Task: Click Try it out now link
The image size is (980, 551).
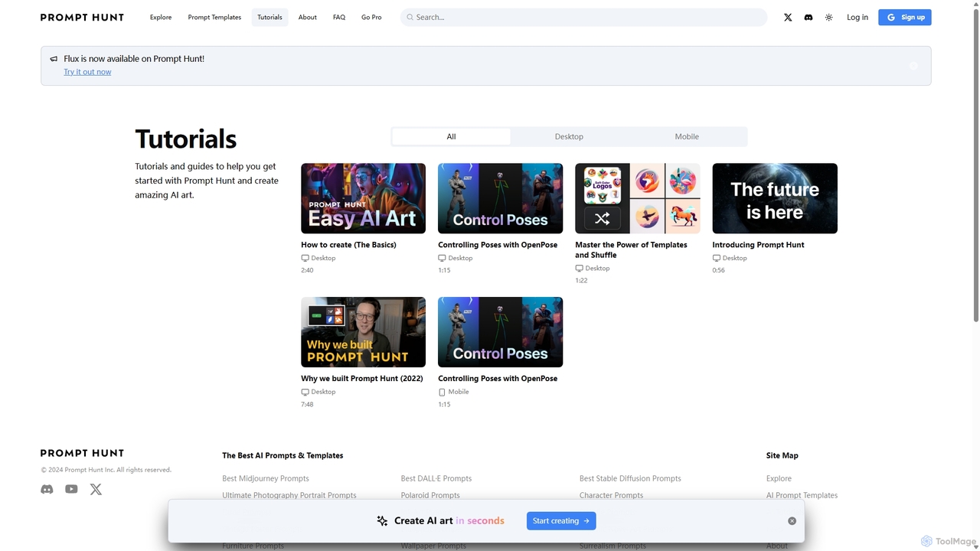Action: click(x=87, y=72)
